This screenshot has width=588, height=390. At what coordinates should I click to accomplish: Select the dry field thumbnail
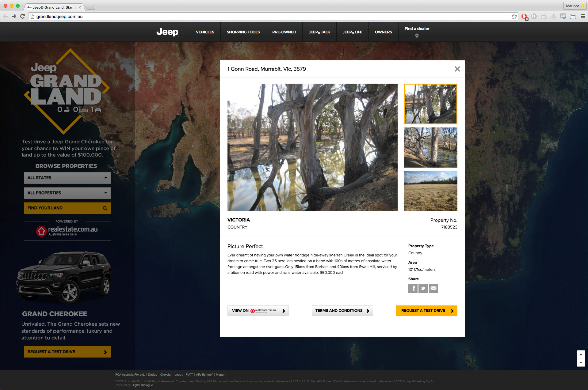point(430,191)
